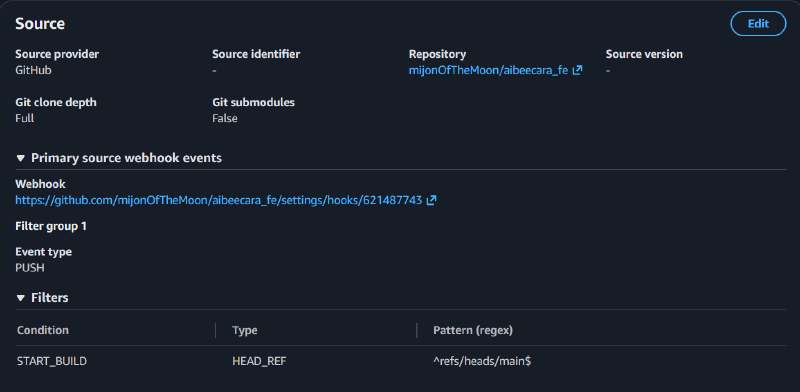This screenshot has height=392, width=800.
Task: Click the False git submodules value
Action: click(224, 118)
